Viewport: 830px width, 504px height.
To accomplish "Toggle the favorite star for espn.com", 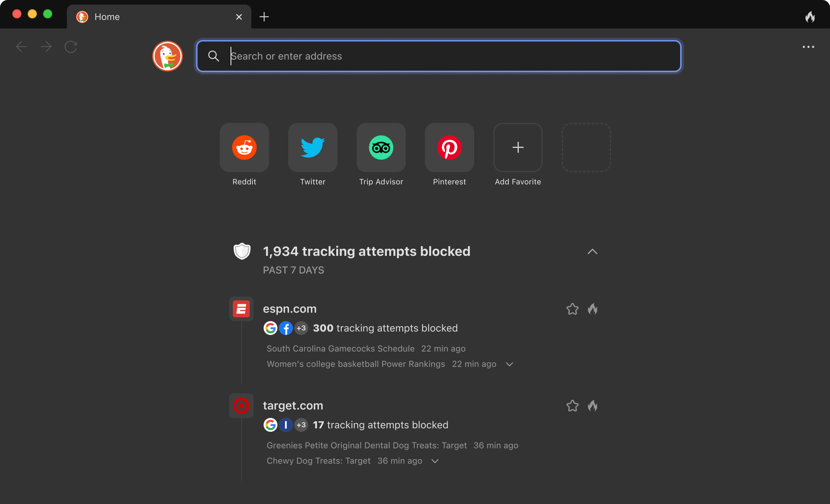I will coord(573,309).
